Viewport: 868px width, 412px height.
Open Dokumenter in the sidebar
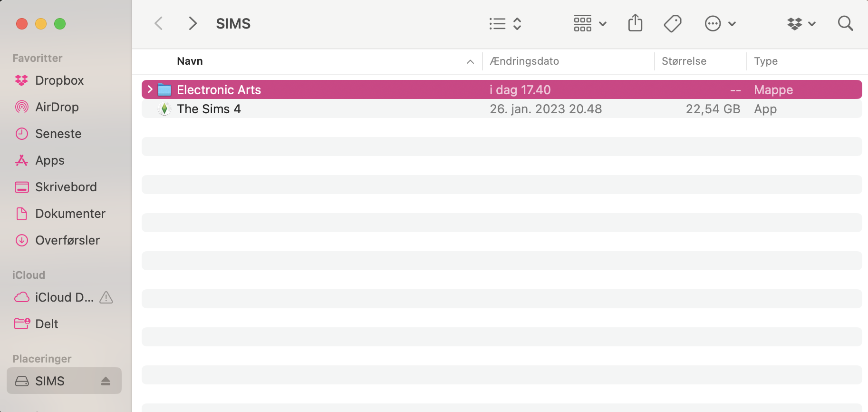pos(70,214)
